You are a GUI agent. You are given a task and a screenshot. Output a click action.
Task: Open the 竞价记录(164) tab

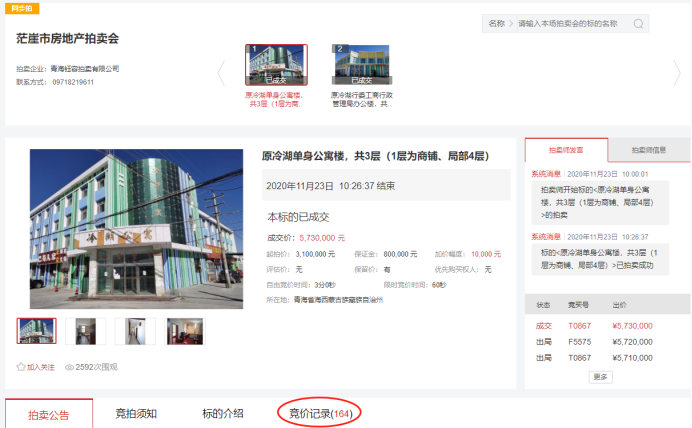coord(320,413)
